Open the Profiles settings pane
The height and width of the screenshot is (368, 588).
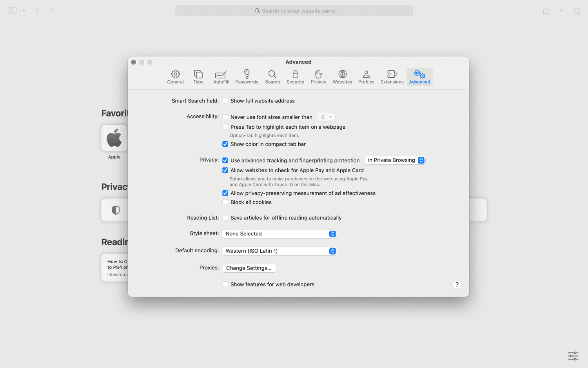point(366,77)
